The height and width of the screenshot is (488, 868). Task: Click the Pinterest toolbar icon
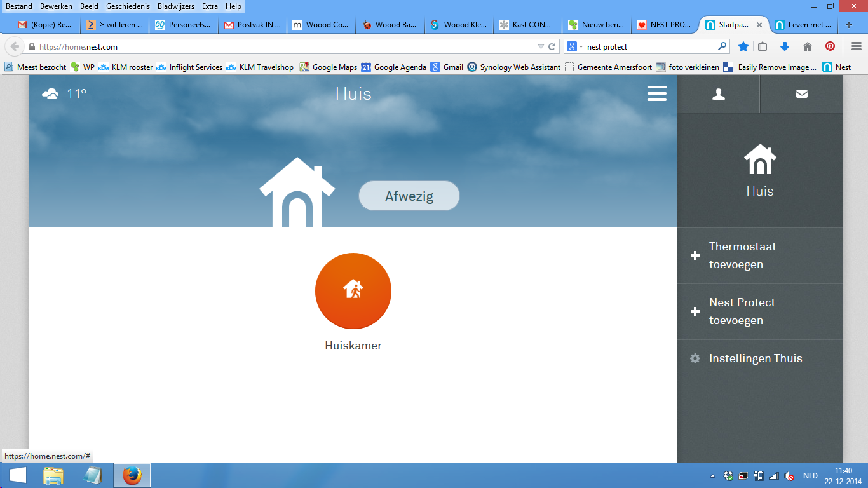point(830,46)
